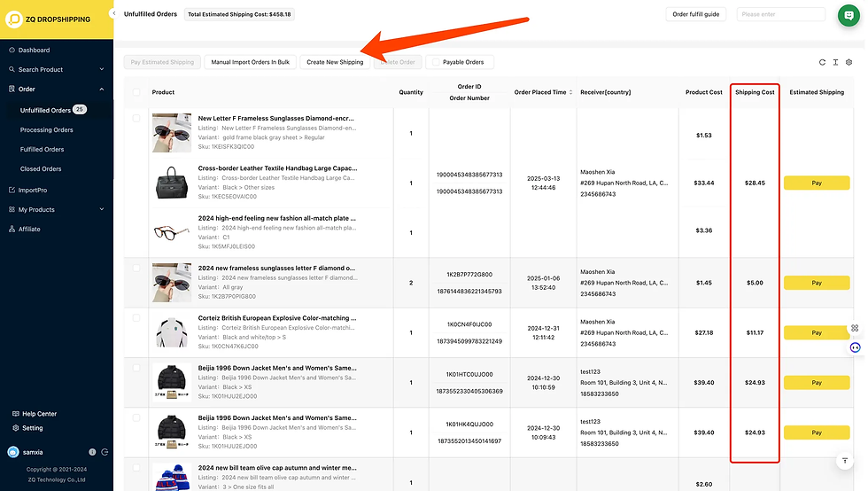The image size is (868, 491).
Task: Collapse the sidebar with the chevron arrow
Action: [x=113, y=13]
